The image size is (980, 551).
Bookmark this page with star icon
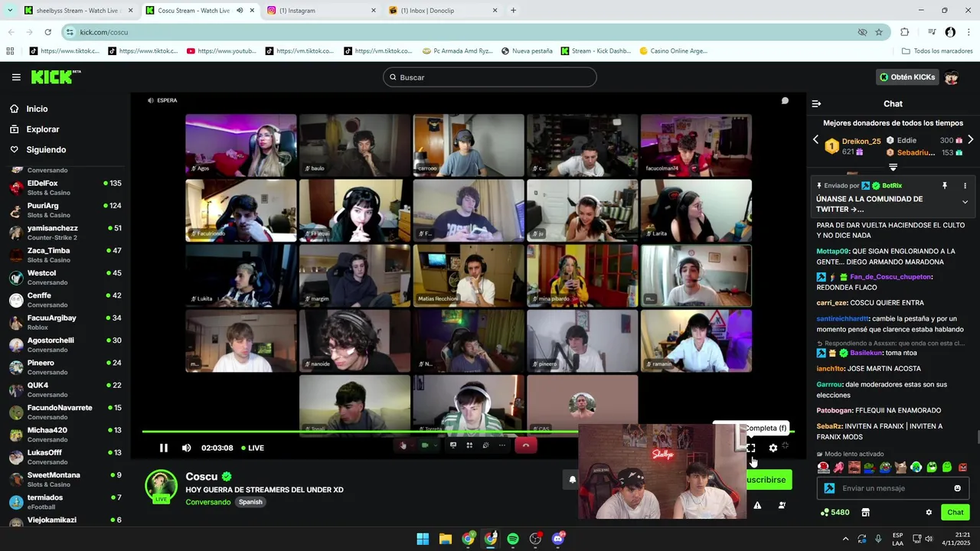tap(879, 32)
